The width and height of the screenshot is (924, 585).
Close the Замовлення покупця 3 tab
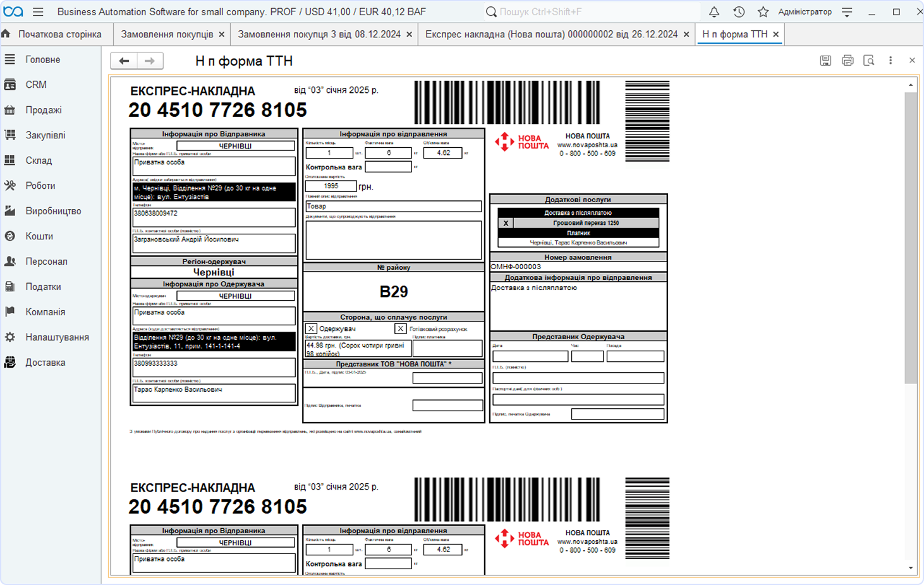(x=410, y=35)
